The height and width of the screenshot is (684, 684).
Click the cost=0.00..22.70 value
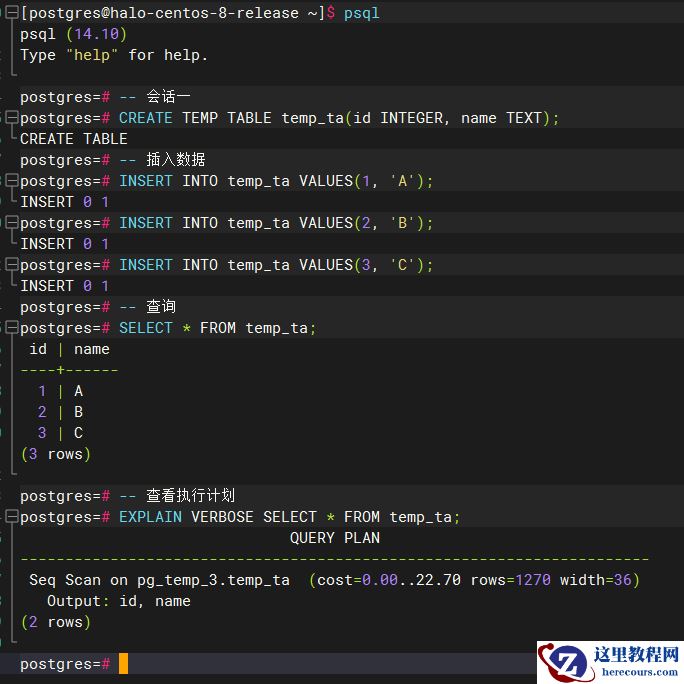389,580
